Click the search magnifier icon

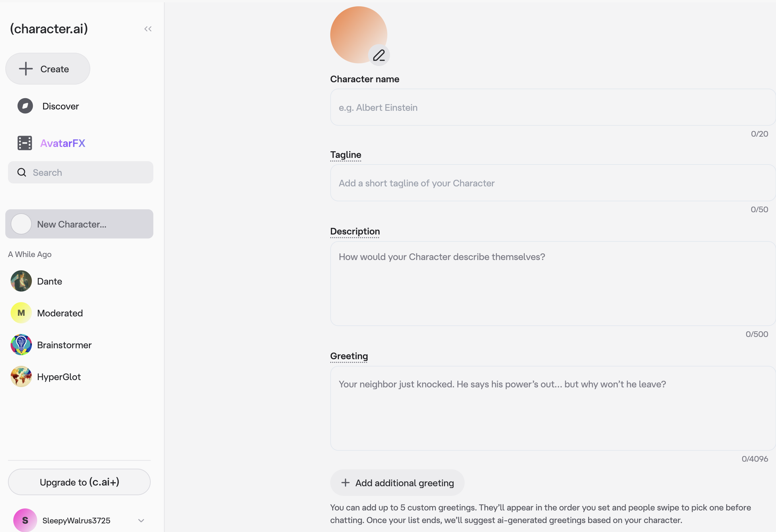point(22,172)
